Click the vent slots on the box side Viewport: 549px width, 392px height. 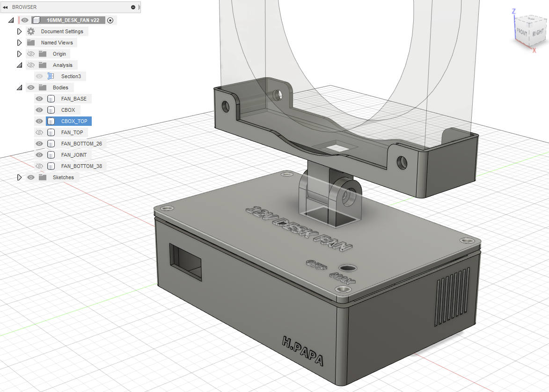[453, 297]
